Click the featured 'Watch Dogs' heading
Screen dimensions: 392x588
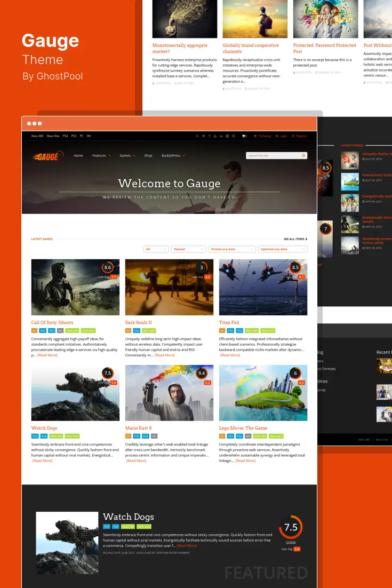[129, 517]
